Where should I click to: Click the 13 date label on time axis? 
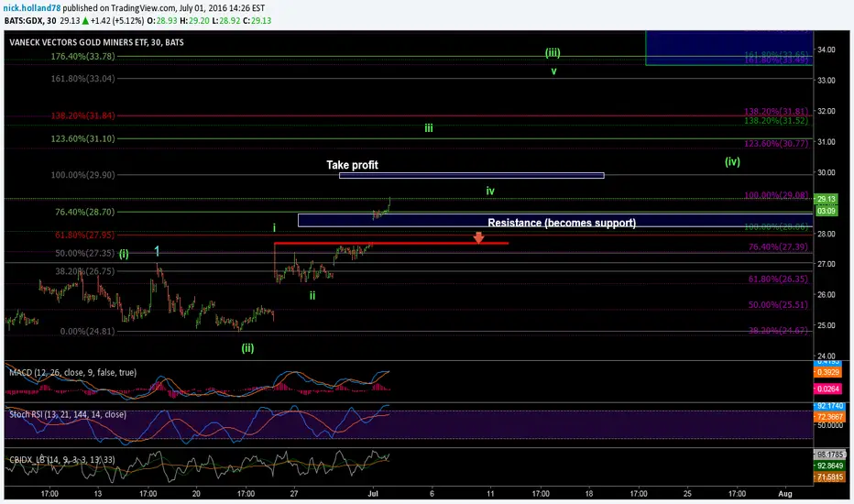97,494
